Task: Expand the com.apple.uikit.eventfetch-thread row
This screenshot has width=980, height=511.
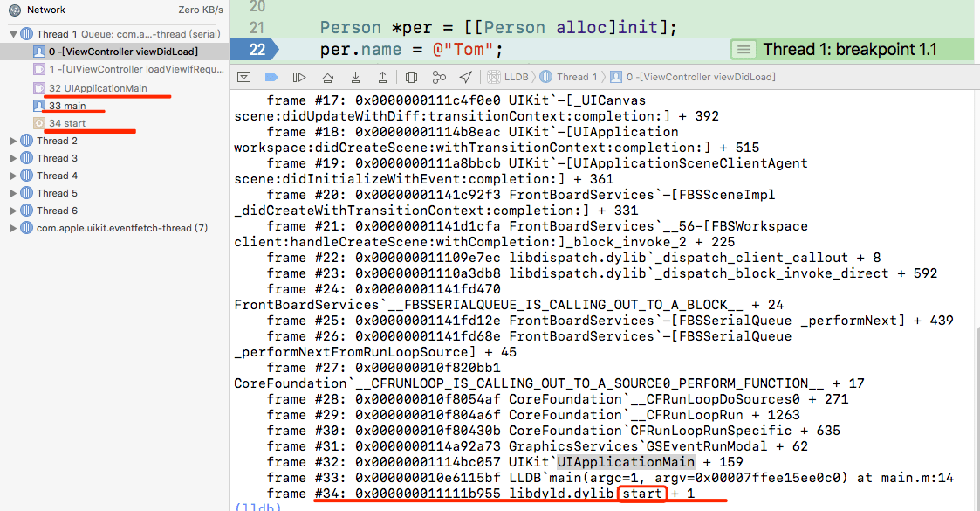Action: [13, 228]
